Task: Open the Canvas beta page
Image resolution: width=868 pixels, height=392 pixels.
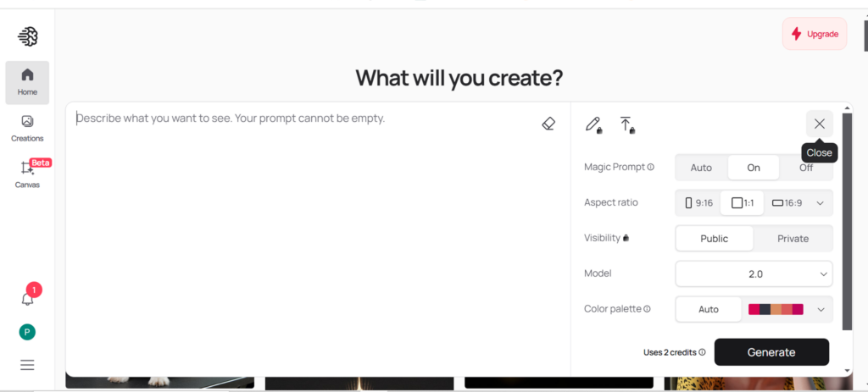Action: pos(27,174)
